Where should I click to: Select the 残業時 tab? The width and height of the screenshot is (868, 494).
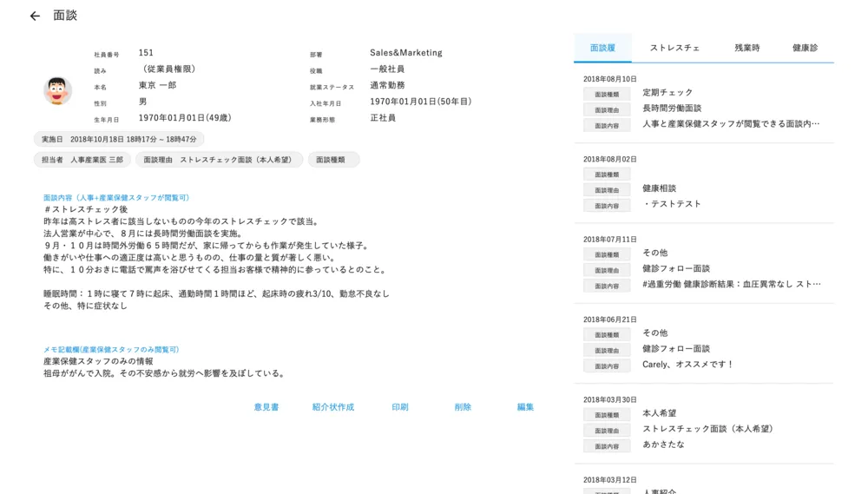coord(746,48)
